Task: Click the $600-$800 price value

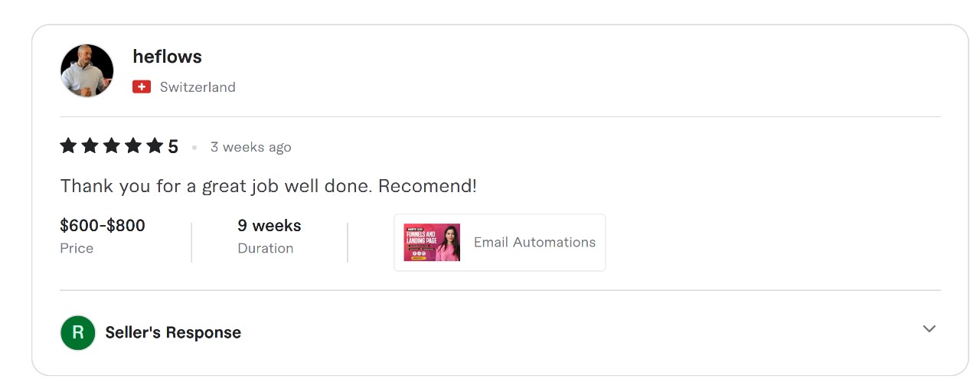Action: point(103,226)
